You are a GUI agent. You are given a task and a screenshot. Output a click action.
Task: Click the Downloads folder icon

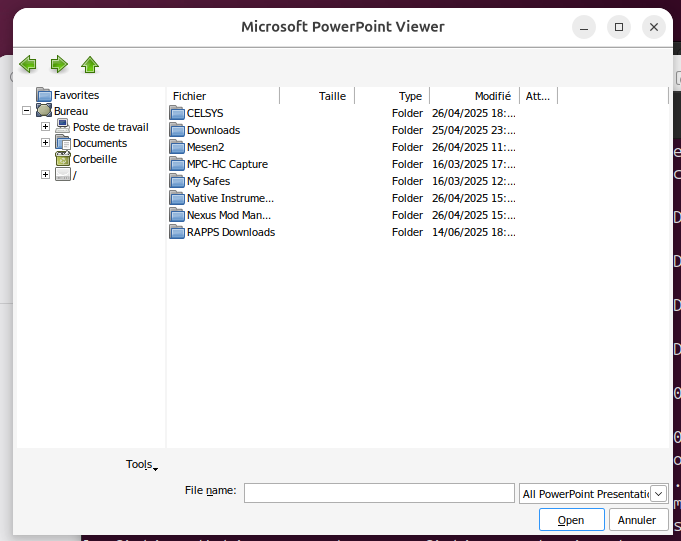click(x=177, y=130)
